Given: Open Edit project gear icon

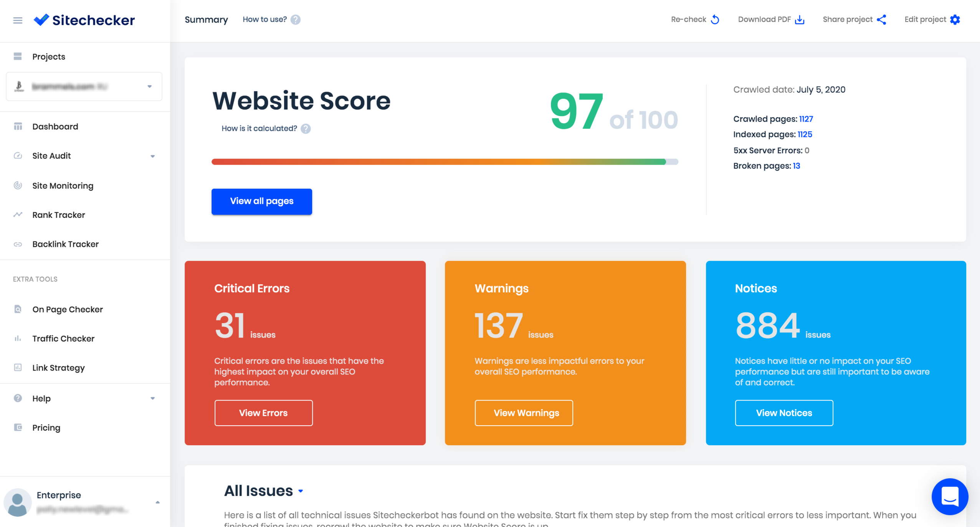Looking at the screenshot, I should pos(955,20).
